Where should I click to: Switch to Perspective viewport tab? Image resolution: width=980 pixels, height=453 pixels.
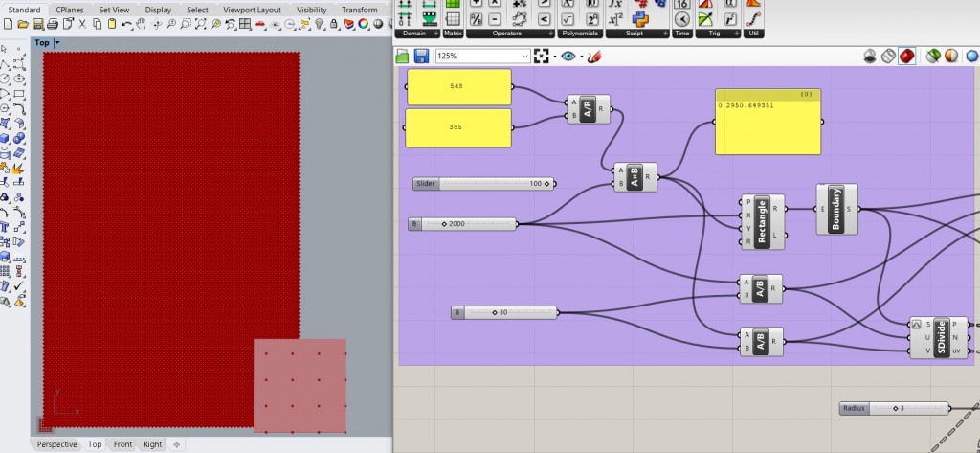(56, 444)
